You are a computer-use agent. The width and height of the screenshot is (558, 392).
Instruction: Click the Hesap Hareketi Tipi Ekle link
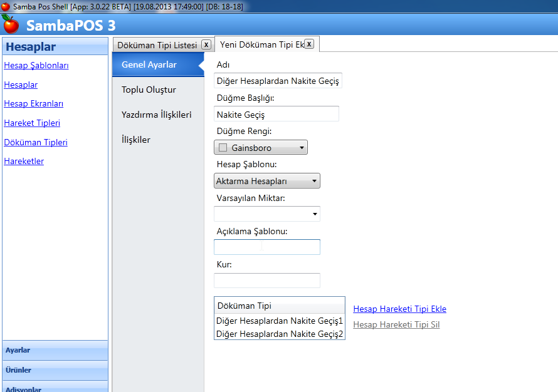tap(399, 309)
